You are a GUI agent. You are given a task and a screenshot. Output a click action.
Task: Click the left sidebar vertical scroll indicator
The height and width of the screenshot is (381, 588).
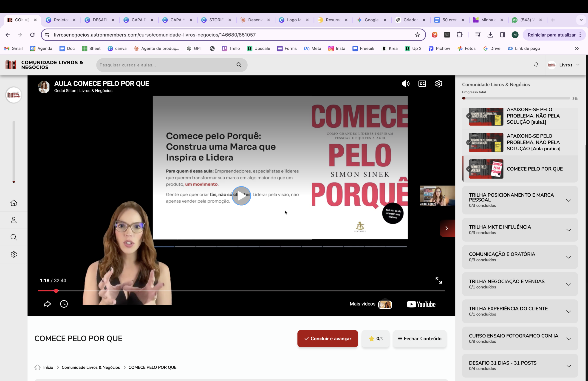click(x=14, y=152)
